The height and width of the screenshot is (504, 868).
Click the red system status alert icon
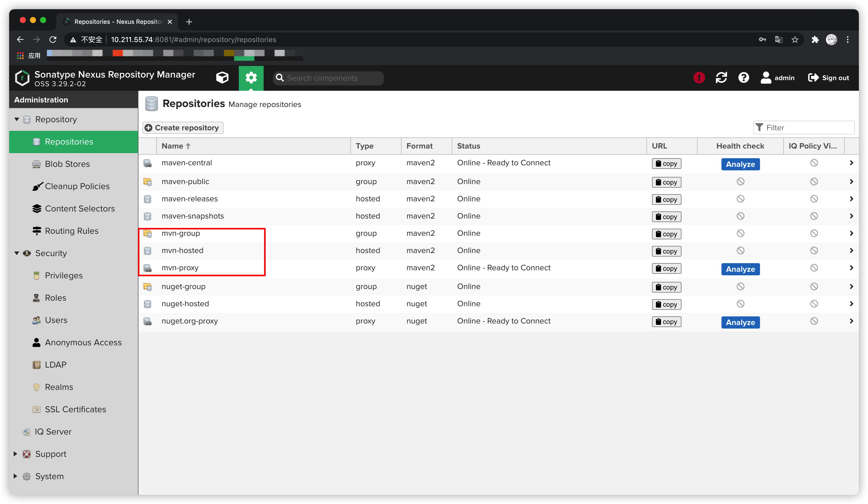tap(699, 78)
